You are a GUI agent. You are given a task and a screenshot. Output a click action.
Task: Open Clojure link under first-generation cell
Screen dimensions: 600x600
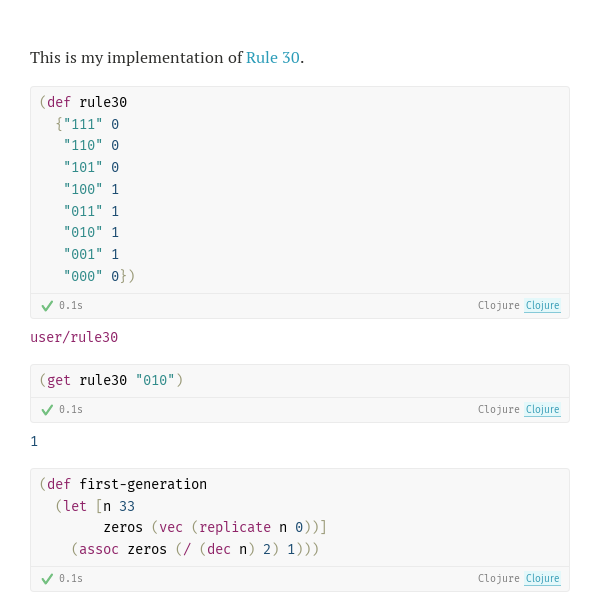point(543,579)
